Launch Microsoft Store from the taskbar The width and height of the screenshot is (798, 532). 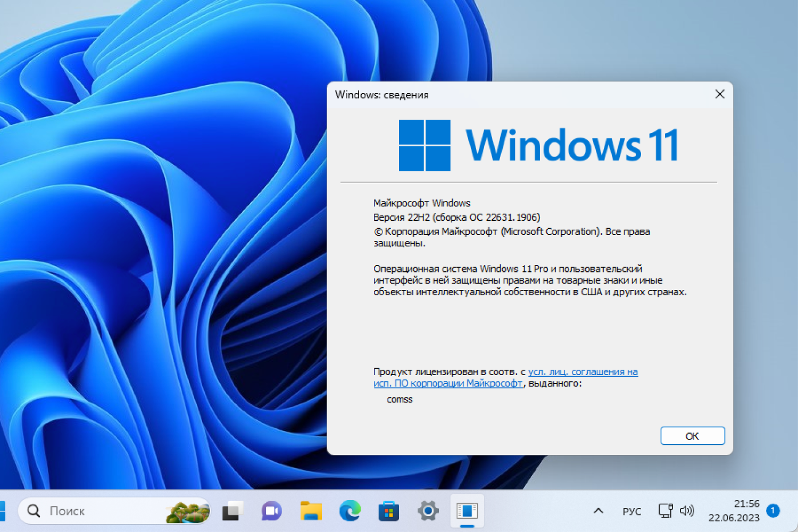click(x=389, y=511)
